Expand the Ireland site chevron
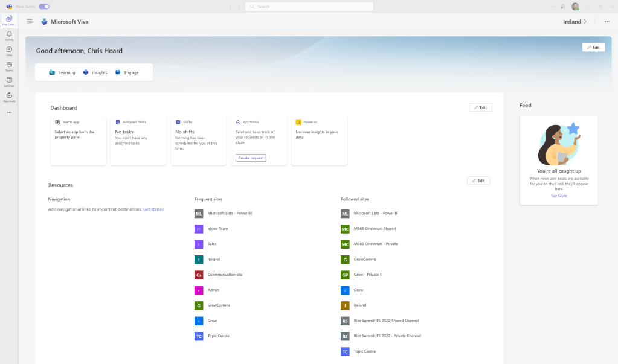This screenshot has width=618, height=364. pyautogui.click(x=585, y=21)
